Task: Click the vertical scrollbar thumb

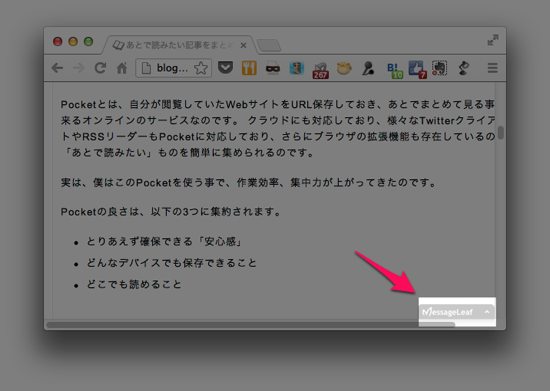Action: (x=501, y=132)
